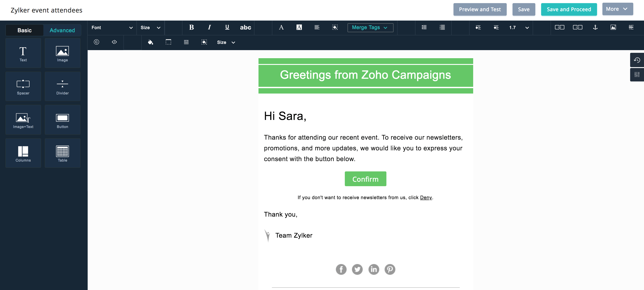The width and height of the screenshot is (644, 290).
Task: Open the More menu
Action: pyautogui.click(x=617, y=9)
